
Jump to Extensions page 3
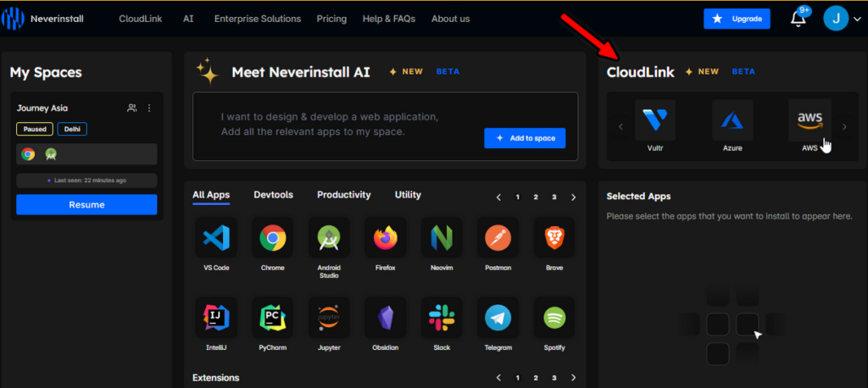coord(554,378)
